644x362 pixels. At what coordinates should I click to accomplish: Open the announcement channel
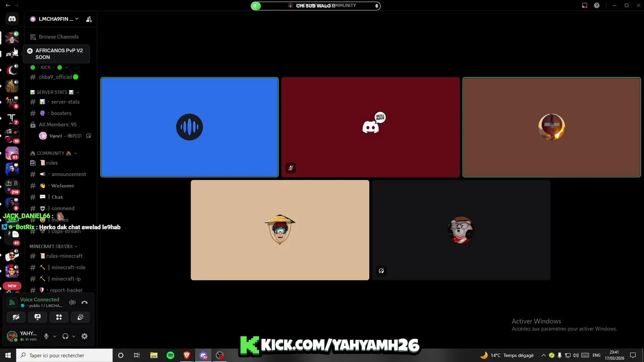point(60,174)
